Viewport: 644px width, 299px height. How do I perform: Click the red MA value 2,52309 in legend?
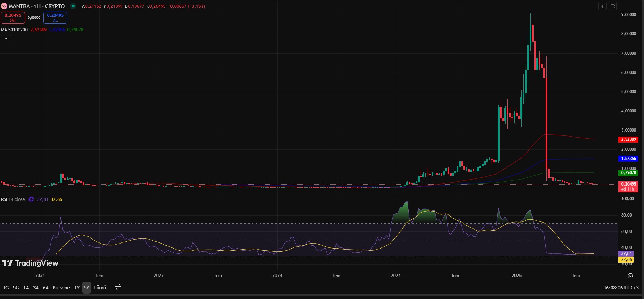38,30
